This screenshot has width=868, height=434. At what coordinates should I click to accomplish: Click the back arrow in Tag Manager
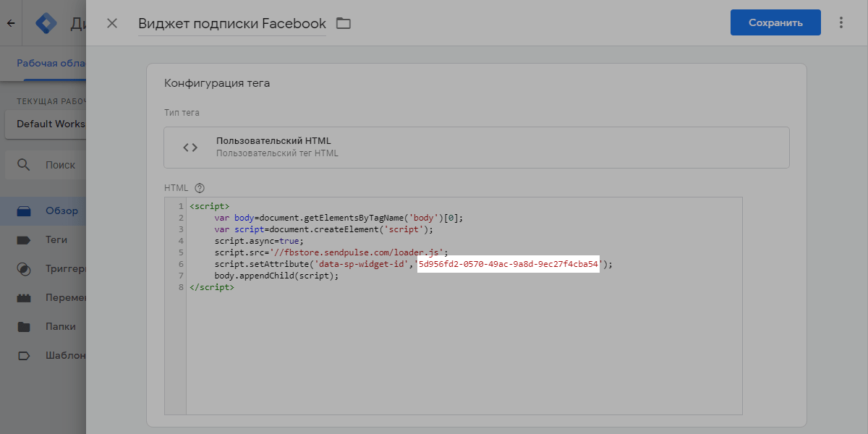11,23
